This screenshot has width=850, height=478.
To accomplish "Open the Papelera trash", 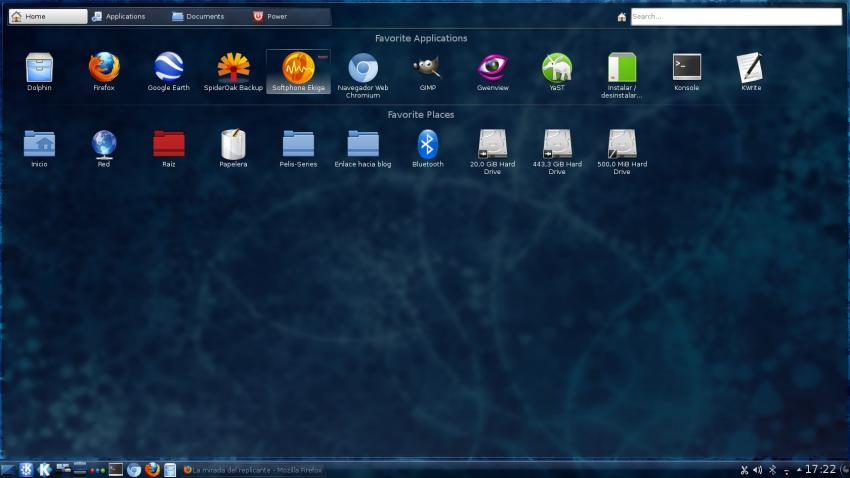I will point(233,148).
